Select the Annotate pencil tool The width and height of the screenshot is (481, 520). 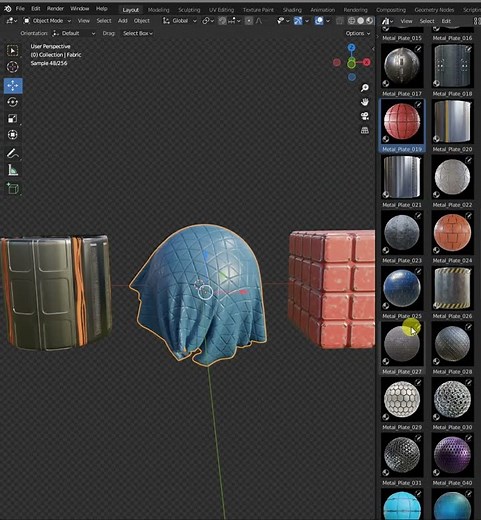click(x=13, y=153)
